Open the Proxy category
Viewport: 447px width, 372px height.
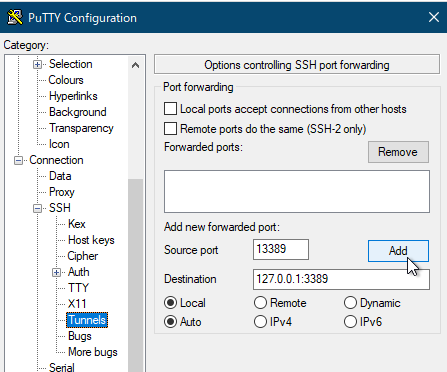[x=62, y=192]
